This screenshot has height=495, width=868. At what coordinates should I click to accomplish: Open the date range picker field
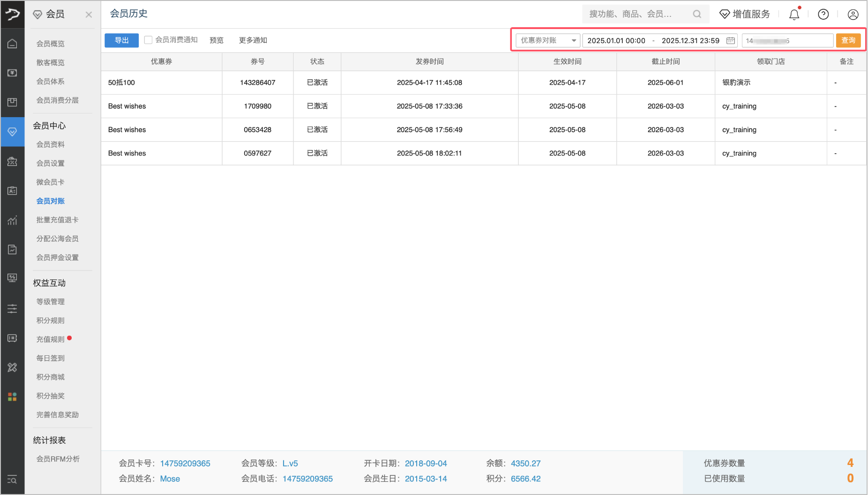(653, 41)
